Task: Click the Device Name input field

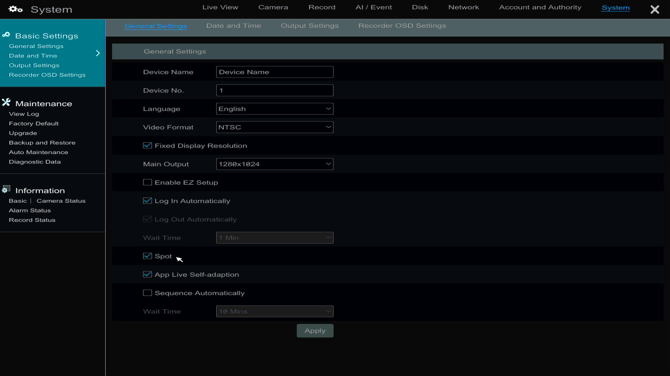Action: click(275, 72)
